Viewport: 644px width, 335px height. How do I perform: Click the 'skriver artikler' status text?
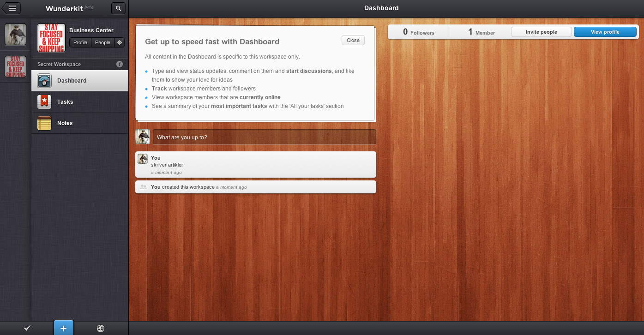[167, 165]
